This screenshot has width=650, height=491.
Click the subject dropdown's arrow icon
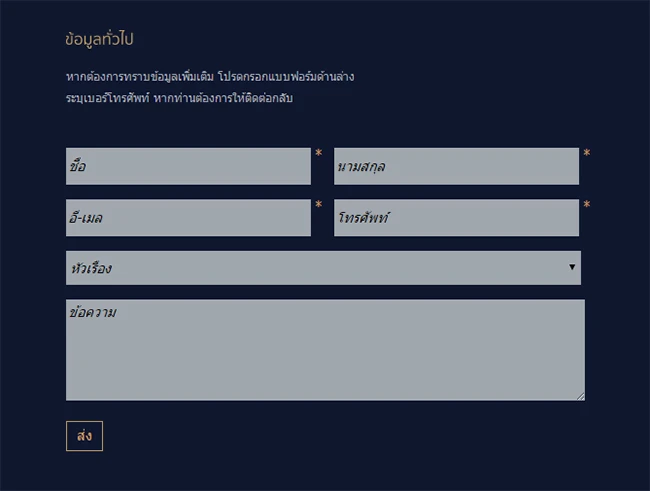click(x=572, y=267)
